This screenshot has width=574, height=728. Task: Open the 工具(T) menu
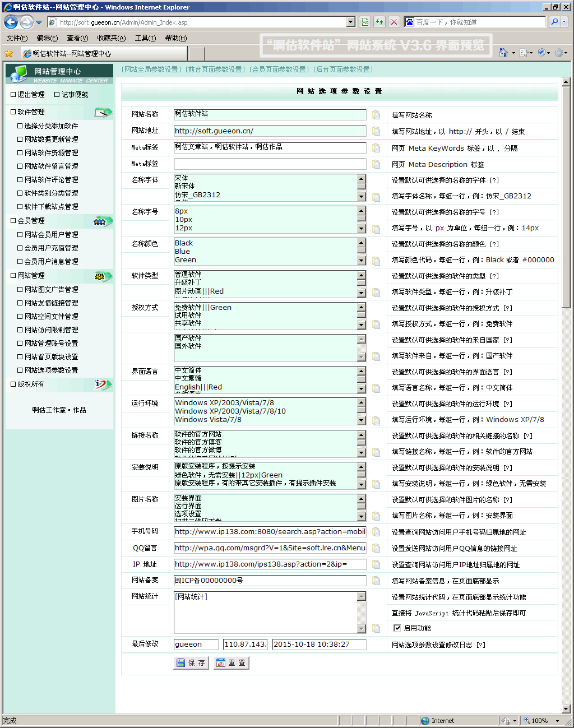pyautogui.click(x=145, y=38)
